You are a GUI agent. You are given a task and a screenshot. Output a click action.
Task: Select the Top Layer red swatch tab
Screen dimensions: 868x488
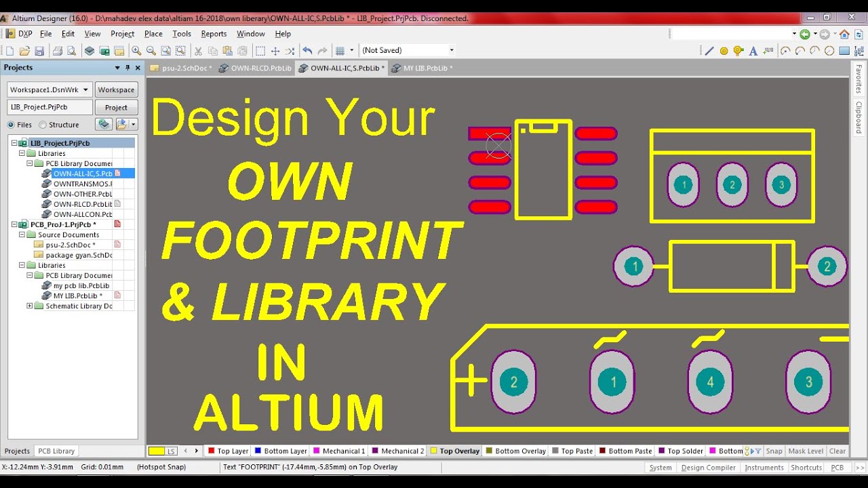coord(229,451)
